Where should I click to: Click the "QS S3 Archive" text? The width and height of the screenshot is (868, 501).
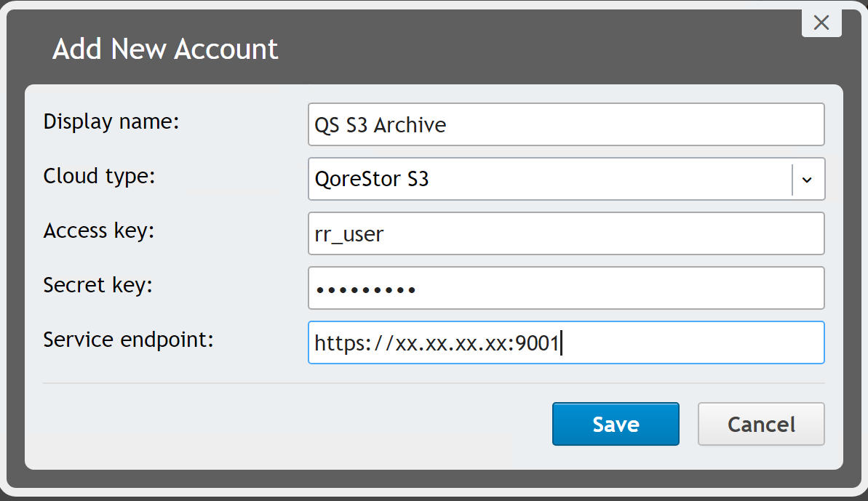381,125
